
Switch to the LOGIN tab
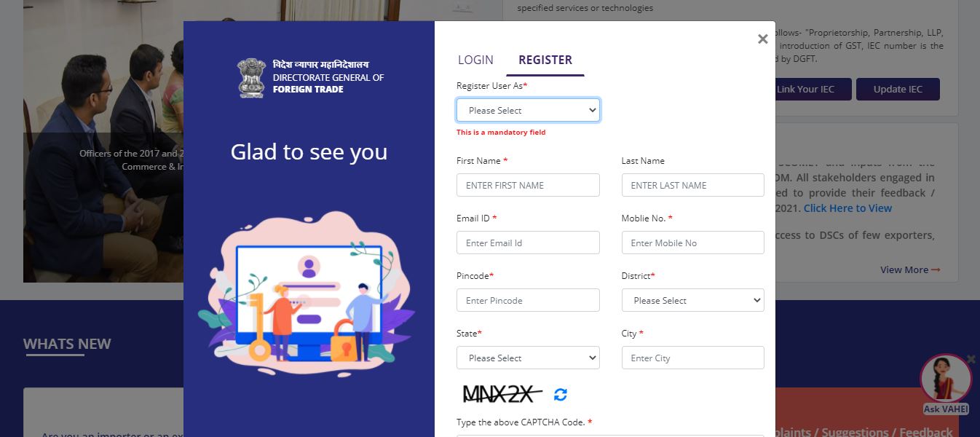pos(475,60)
